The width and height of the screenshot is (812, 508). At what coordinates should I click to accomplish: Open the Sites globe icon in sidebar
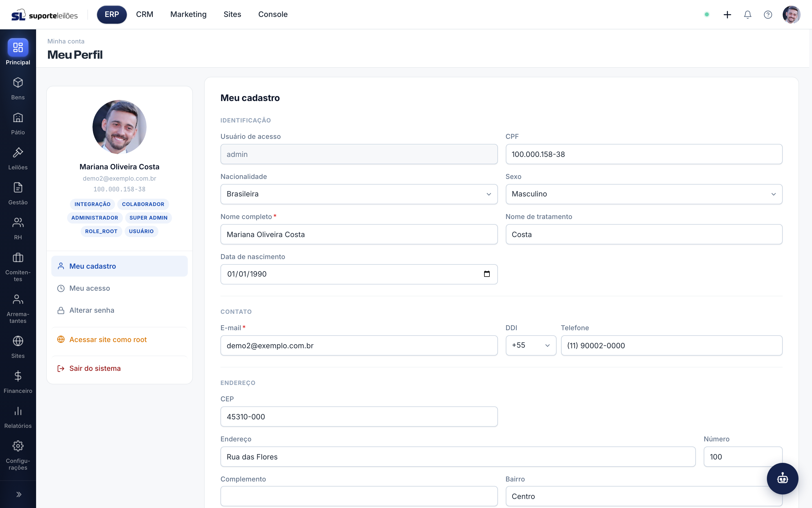point(18,341)
